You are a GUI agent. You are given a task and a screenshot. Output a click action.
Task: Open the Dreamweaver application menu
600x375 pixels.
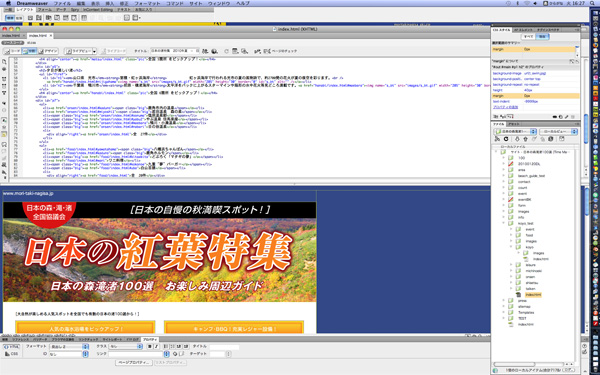pyautogui.click(x=32, y=3)
